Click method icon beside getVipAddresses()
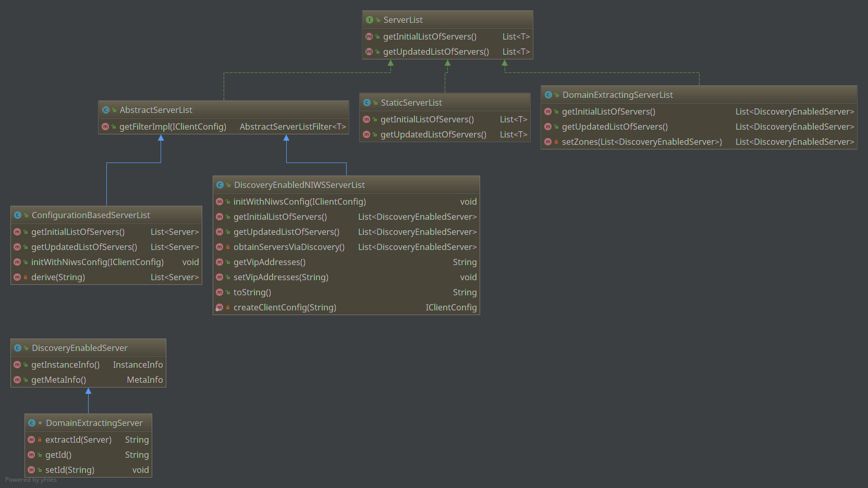This screenshot has width=868, height=488. point(219,262)
